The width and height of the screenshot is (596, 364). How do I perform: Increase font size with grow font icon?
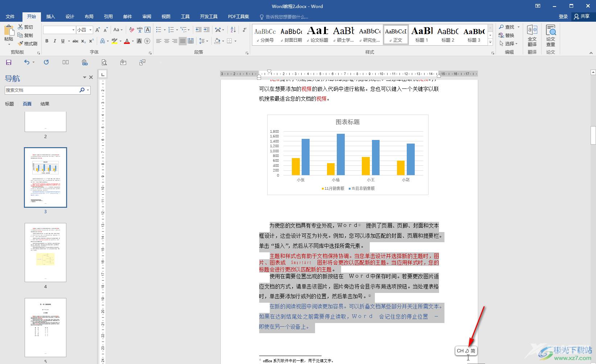98,30
